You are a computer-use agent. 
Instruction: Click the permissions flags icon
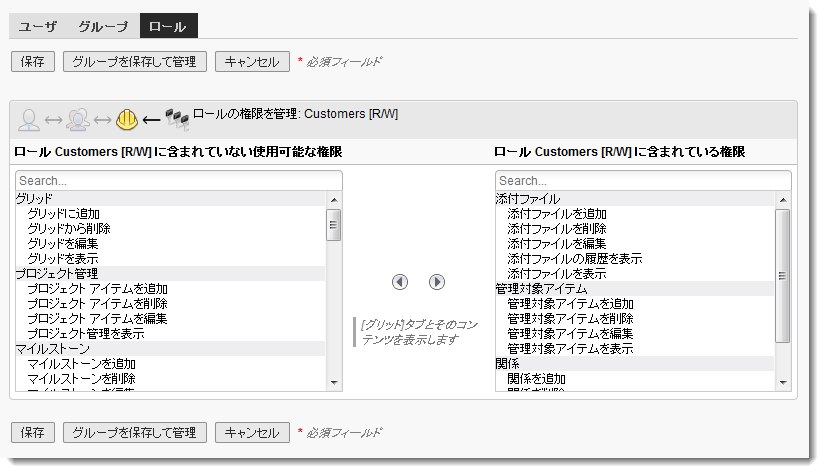(x=177, y=119)
